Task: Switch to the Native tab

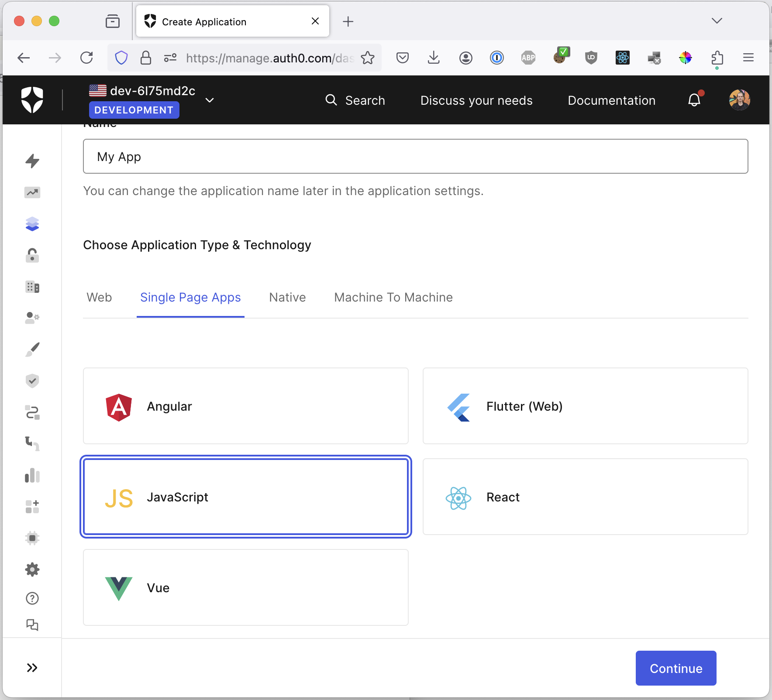Action: (287, 298)
